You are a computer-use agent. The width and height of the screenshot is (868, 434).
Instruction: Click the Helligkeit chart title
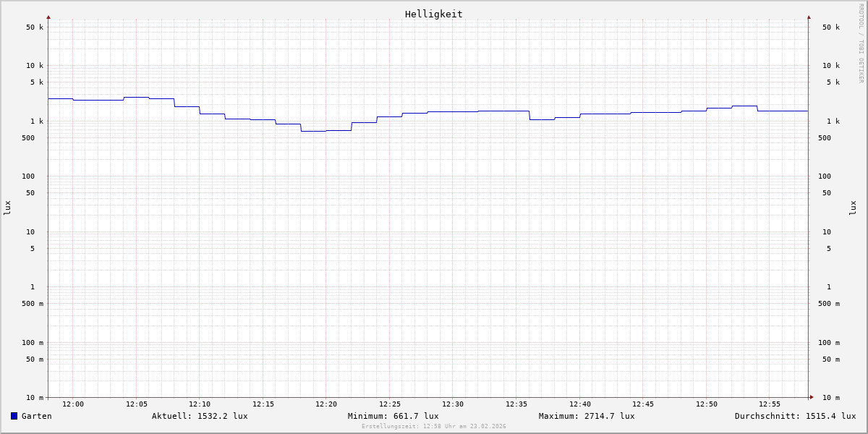coord(433,14)
